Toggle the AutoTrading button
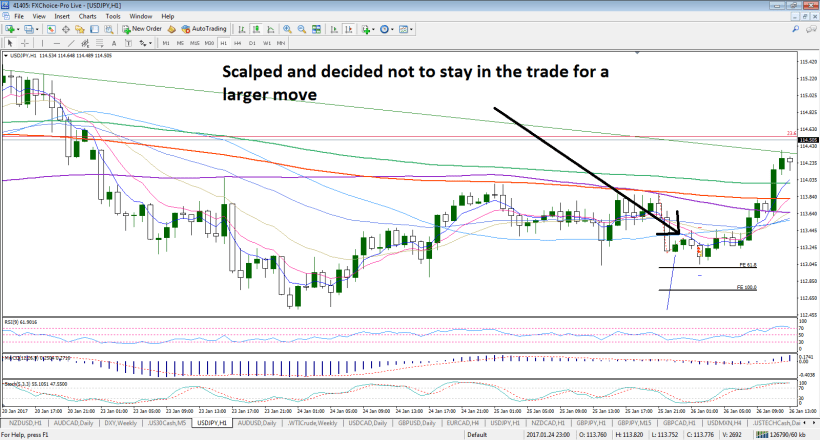The image size is (820, 440). pos(204,29)
